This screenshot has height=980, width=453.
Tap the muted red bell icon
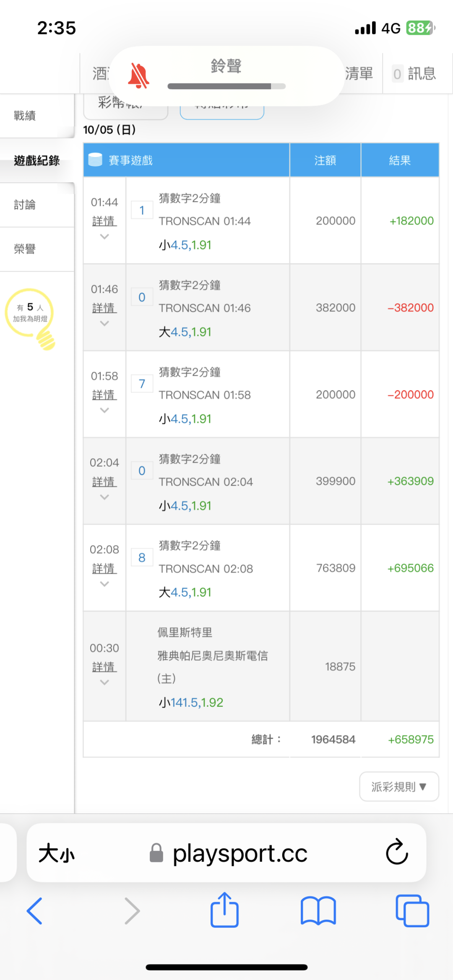click(139, 76)
